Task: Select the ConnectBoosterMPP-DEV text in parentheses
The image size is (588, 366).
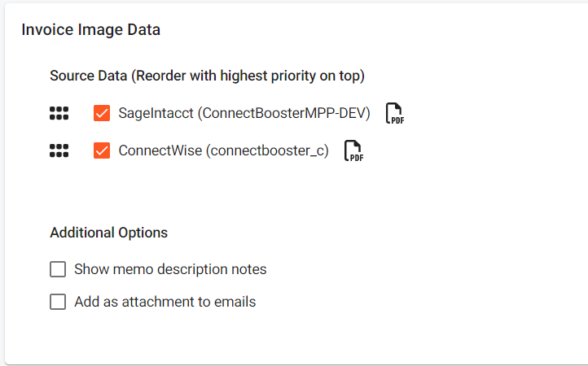Action: click(286, 114)
